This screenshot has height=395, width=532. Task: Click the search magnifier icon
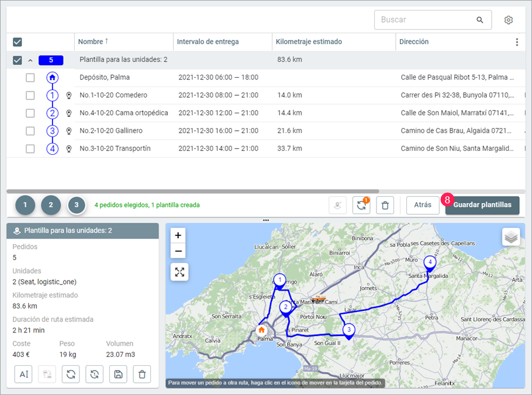click(x=480, y=20)
